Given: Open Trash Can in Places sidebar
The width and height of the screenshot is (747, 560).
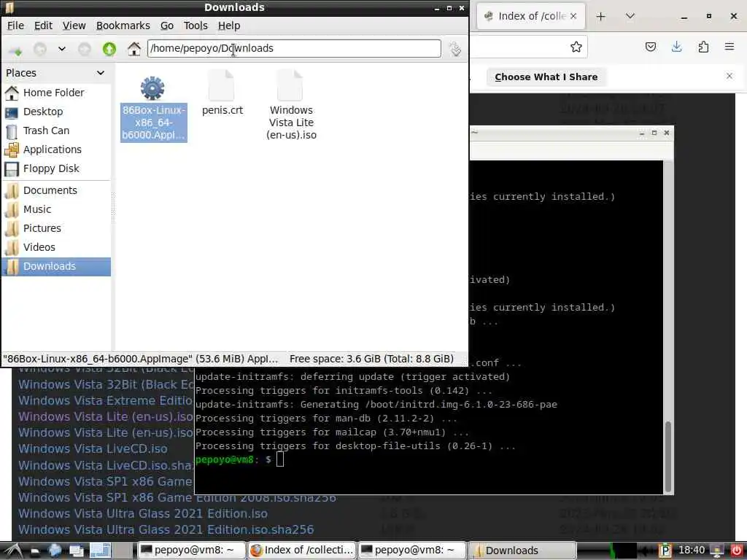Looking at the screenshot, I should [56, 131].
